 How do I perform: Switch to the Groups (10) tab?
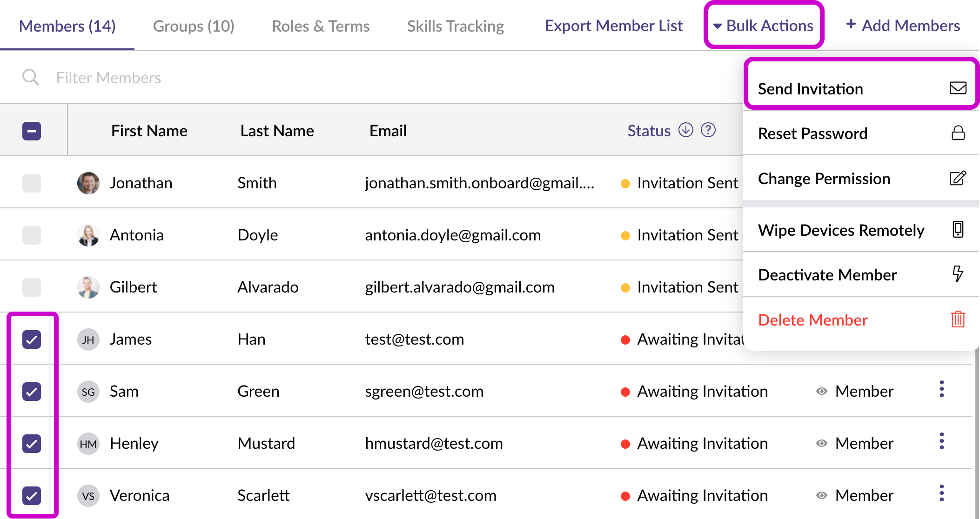pyautogui.click(x=194, y=26)
